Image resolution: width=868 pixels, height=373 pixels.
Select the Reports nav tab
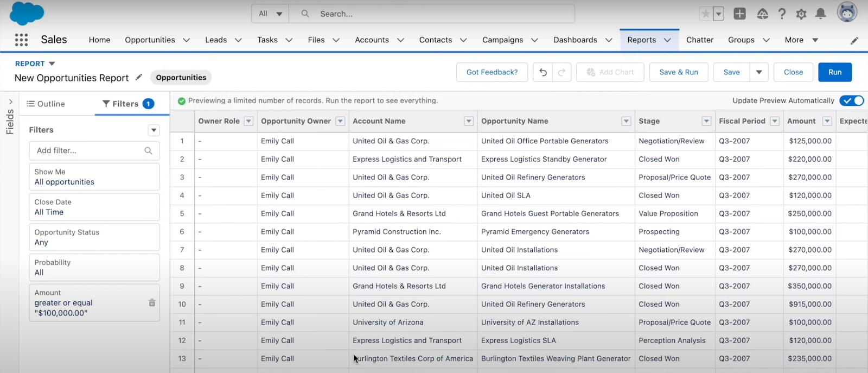click(642, 40)
